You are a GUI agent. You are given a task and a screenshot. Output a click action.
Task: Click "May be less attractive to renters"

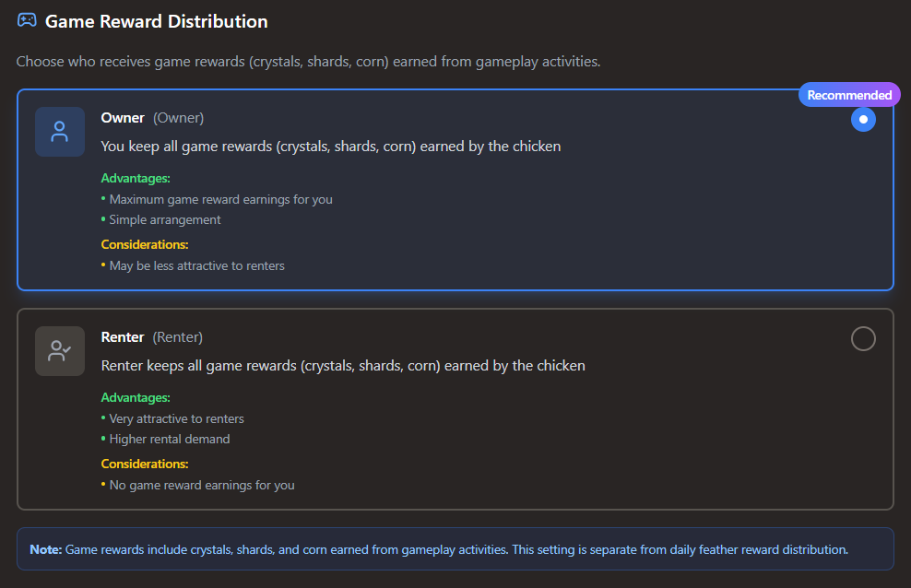(x=196, y=266)
